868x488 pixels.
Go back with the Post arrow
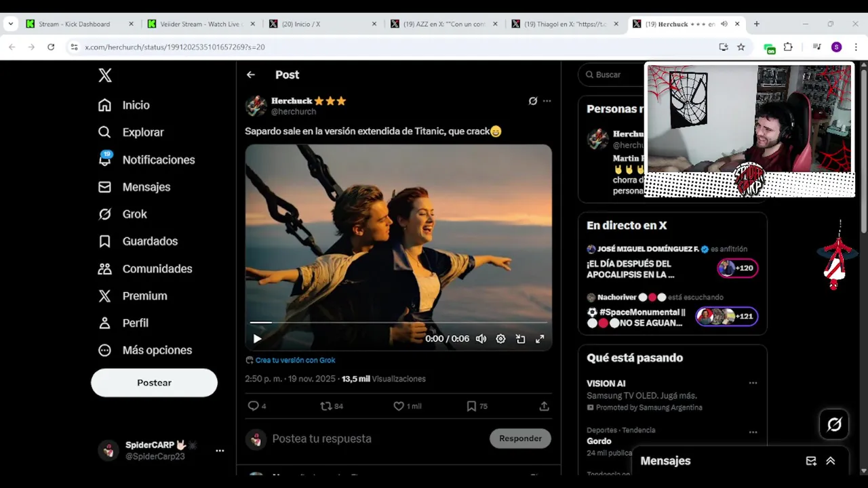251,75
